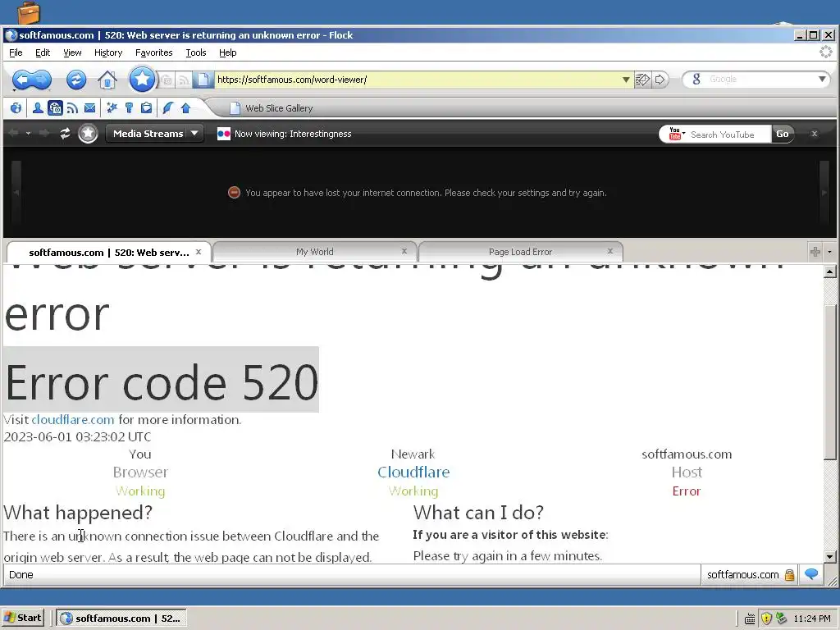Open the Blog Editor feather icon
840x630 pixels.
pos(167,108)
